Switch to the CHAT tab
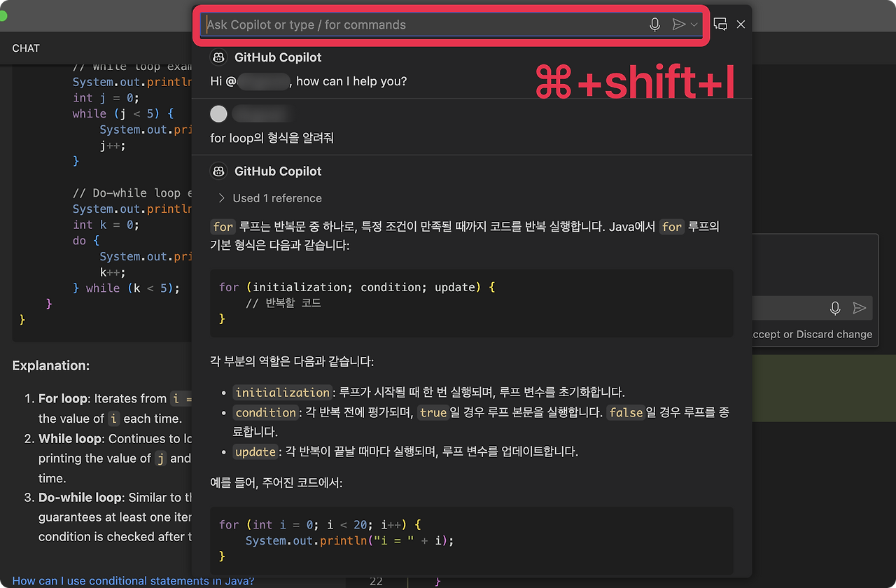 click(25, 48)
